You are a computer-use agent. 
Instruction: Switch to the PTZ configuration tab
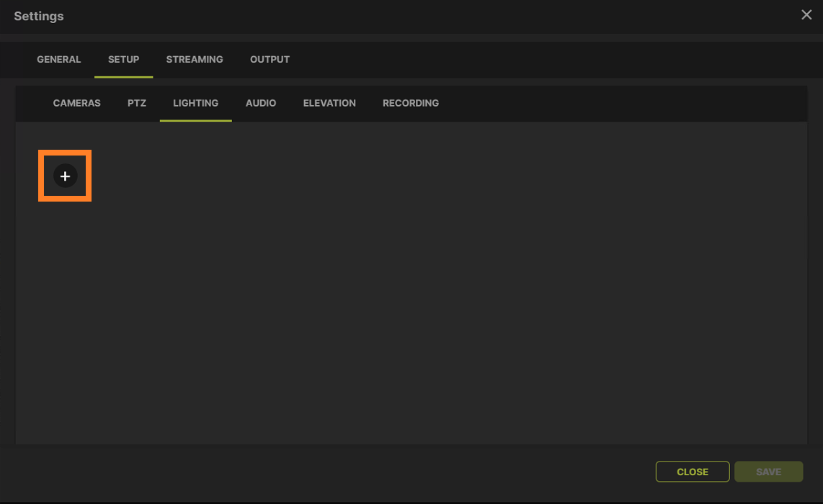(136, 103)
